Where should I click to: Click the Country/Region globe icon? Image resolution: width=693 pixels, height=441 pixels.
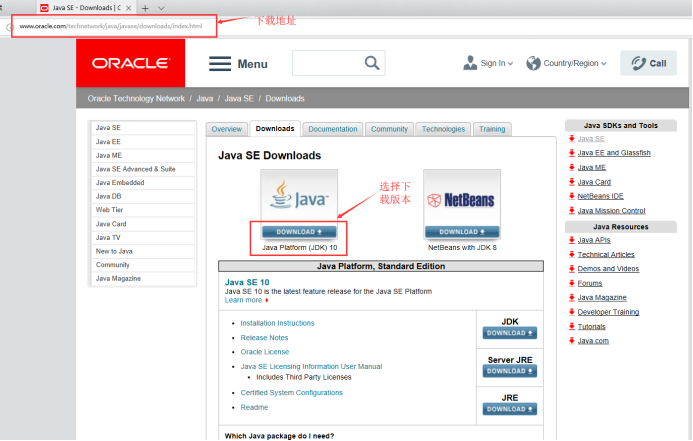pyautogui.click(x=533, y=63)
